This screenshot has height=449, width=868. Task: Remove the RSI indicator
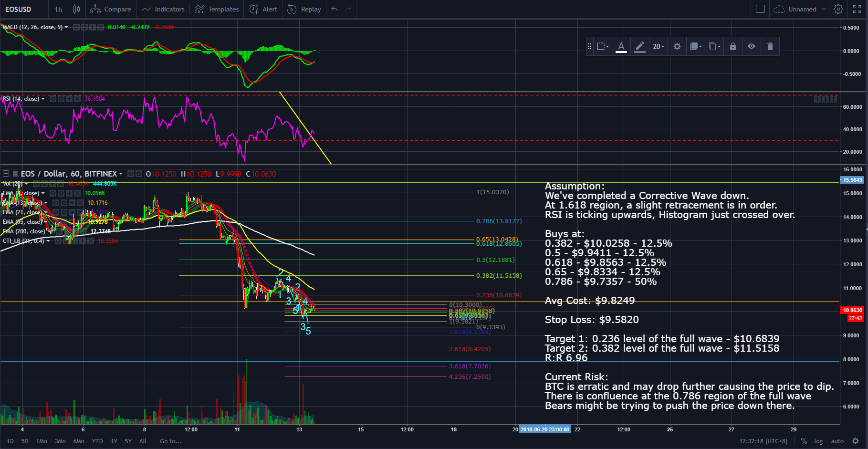coord(77,99)
